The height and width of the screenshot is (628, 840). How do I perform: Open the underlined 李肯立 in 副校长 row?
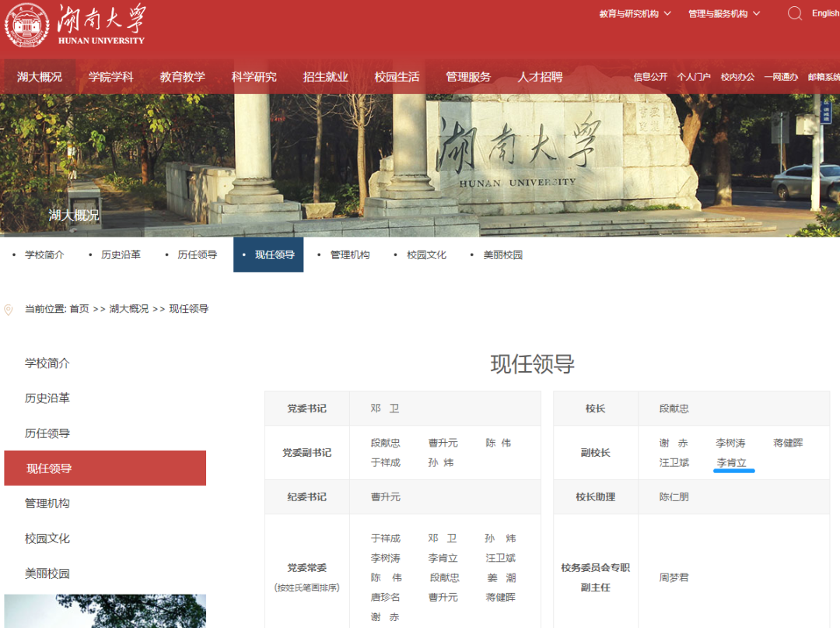tap(731, 463)
